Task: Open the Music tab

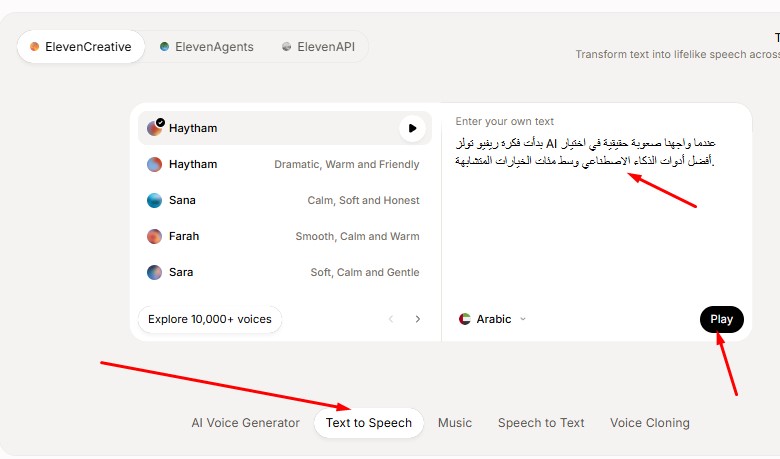Action: click(455, 423)
